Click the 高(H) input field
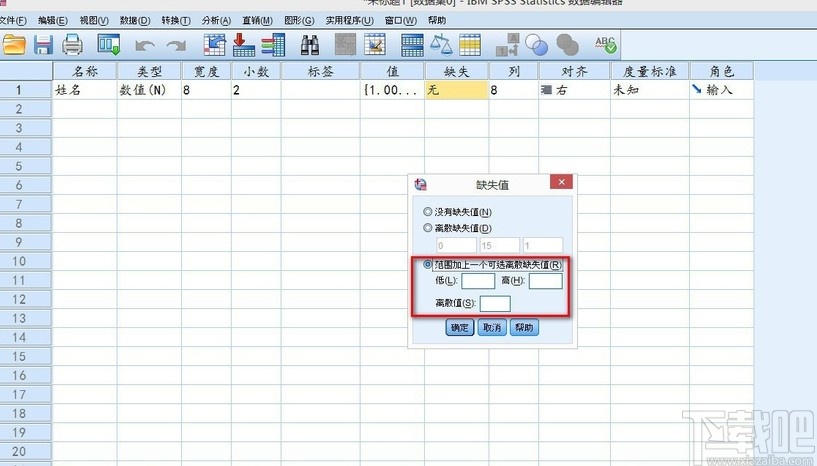This screenshot has width=817, height=466. coord(546,281)
